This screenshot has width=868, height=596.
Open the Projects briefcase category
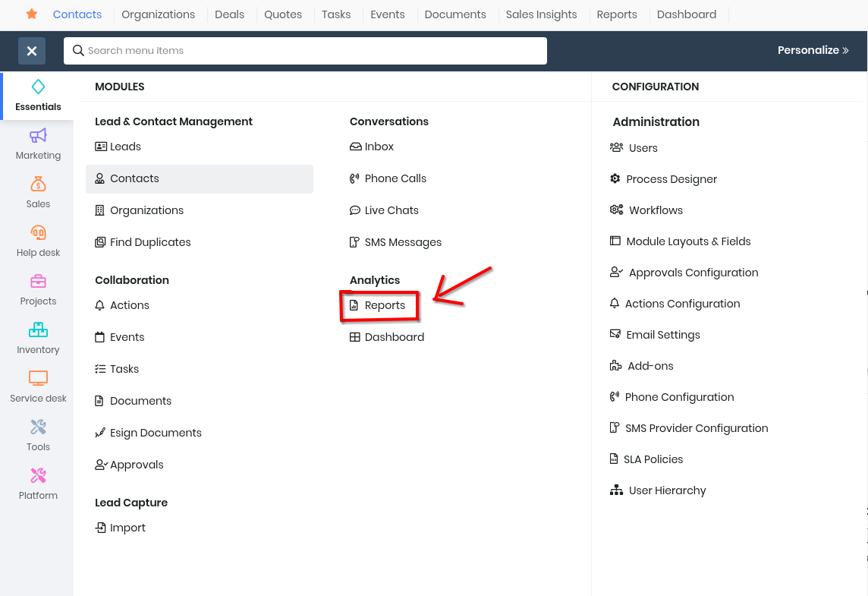click(x=38, y=282)
